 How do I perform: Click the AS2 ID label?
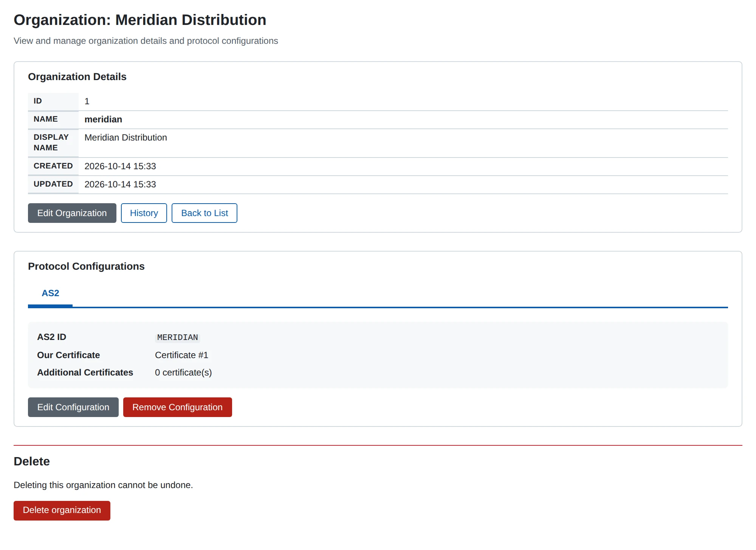51,337
